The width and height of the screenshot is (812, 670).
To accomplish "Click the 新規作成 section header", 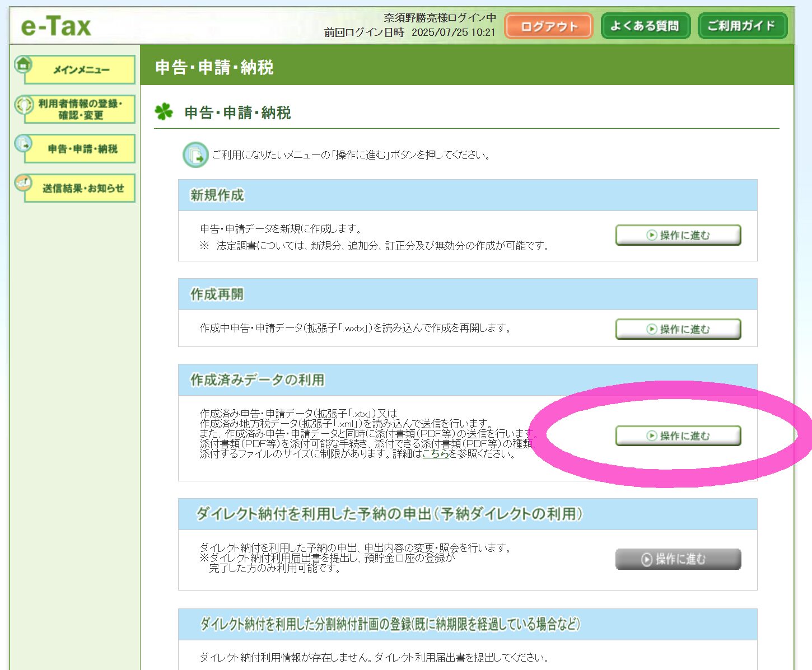I will click(217, 195).
